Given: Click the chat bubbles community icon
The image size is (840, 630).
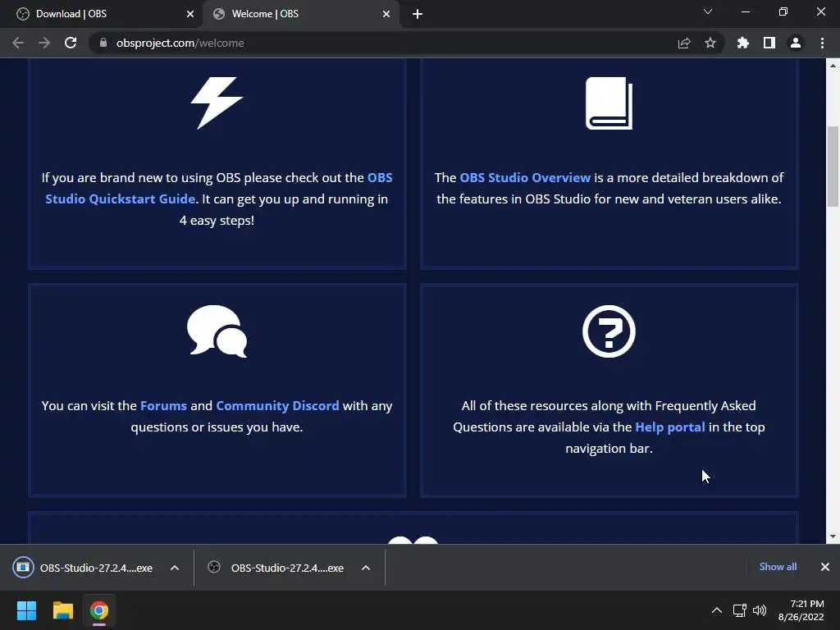Looking at the screenshot, I should pos(217,331).
